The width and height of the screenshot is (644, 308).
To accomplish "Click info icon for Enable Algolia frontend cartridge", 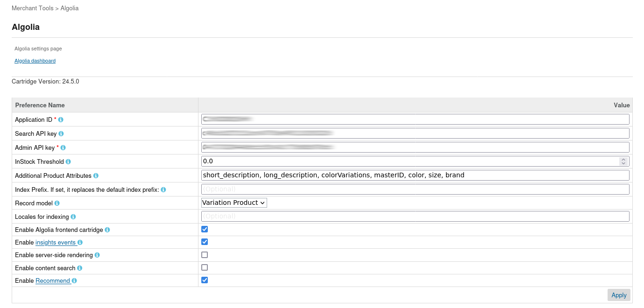I will (107, 230).
